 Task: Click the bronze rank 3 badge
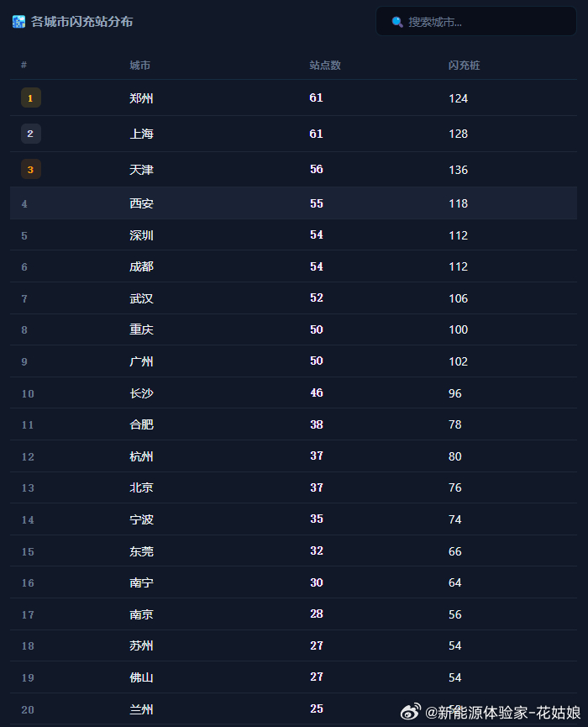click(x=30, y=169)
